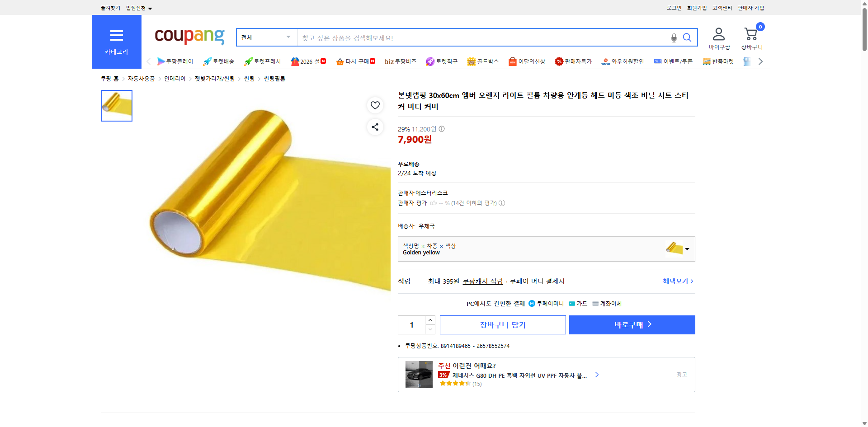Open the 카테고리 hamburger menu
Viewport: 868px width, 427px height.
pyautogui.click(x=117, y=35)
